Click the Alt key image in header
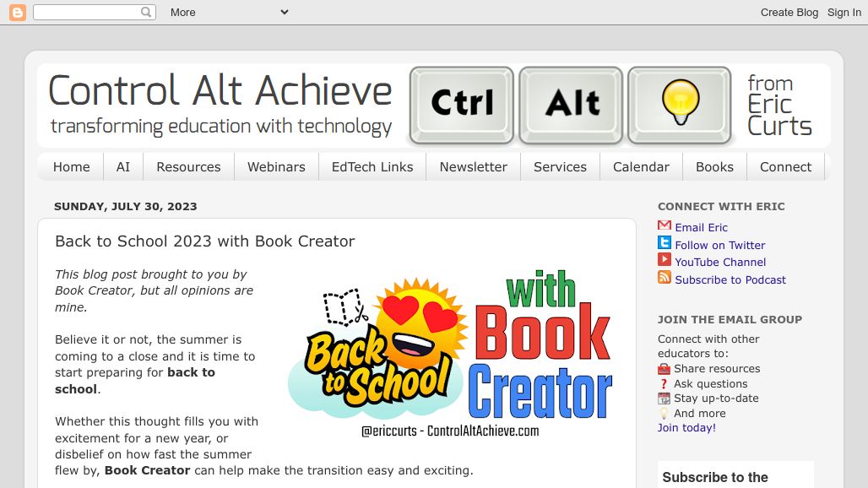 pyautogui.click(x=571, y=106)
